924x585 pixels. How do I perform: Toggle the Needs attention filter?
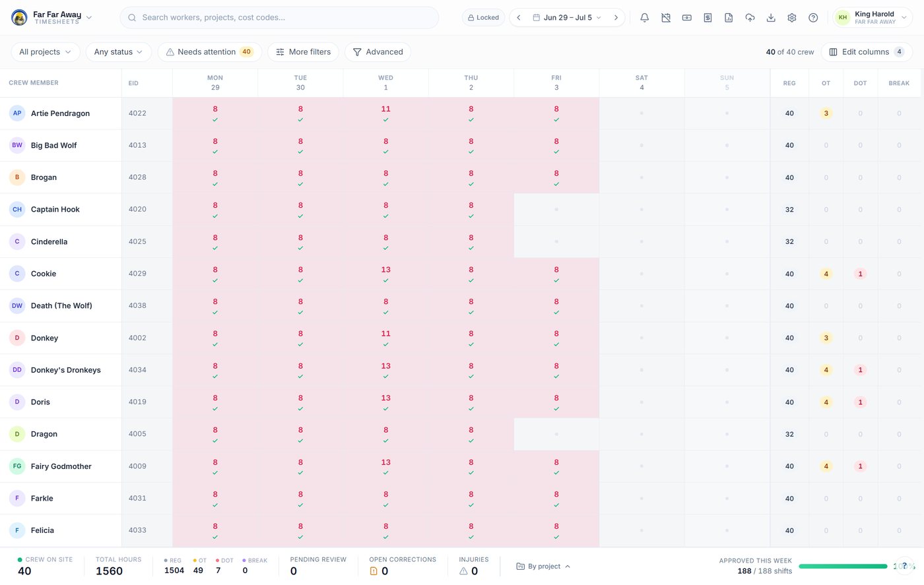click(x=209, y=52)
